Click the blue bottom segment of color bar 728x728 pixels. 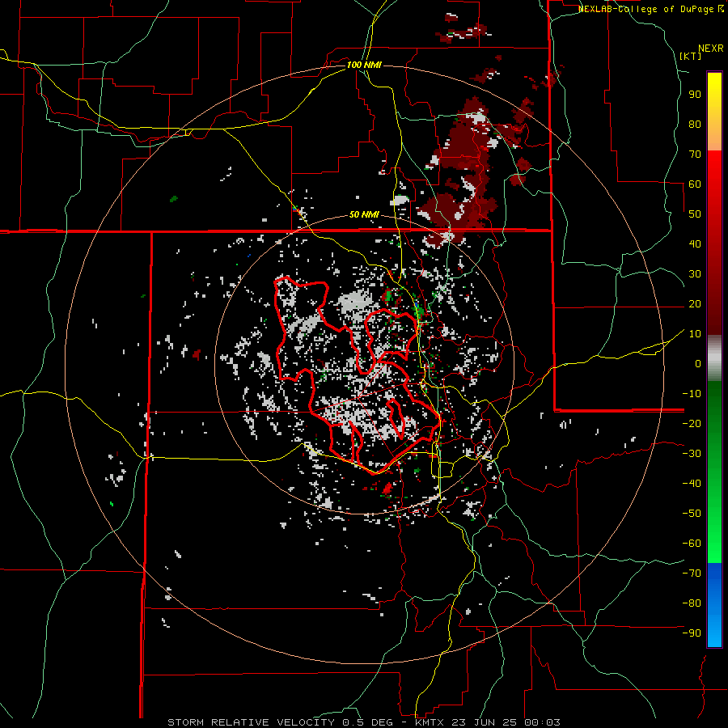(714, 604)
